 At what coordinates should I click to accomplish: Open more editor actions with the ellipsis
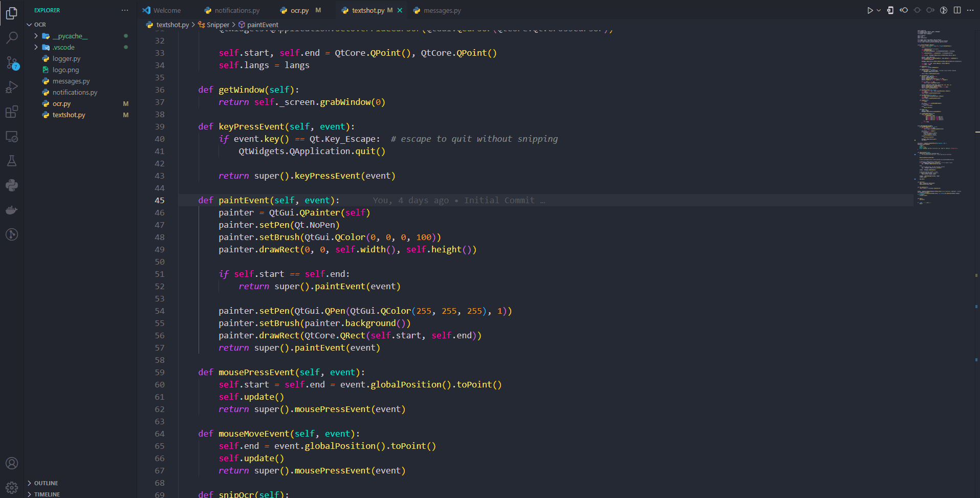(971, 10)
